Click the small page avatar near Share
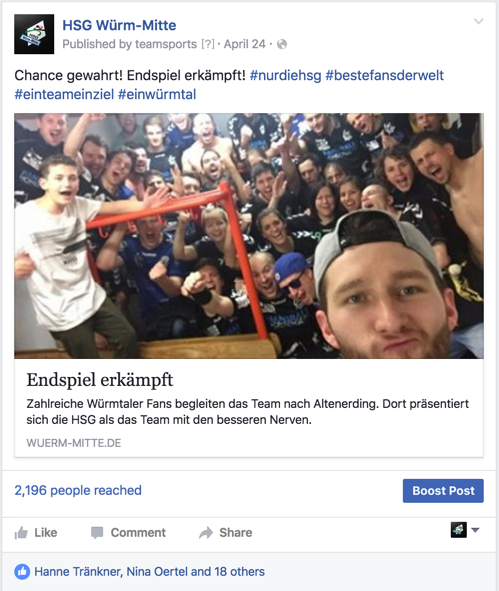 coord(459,530)
